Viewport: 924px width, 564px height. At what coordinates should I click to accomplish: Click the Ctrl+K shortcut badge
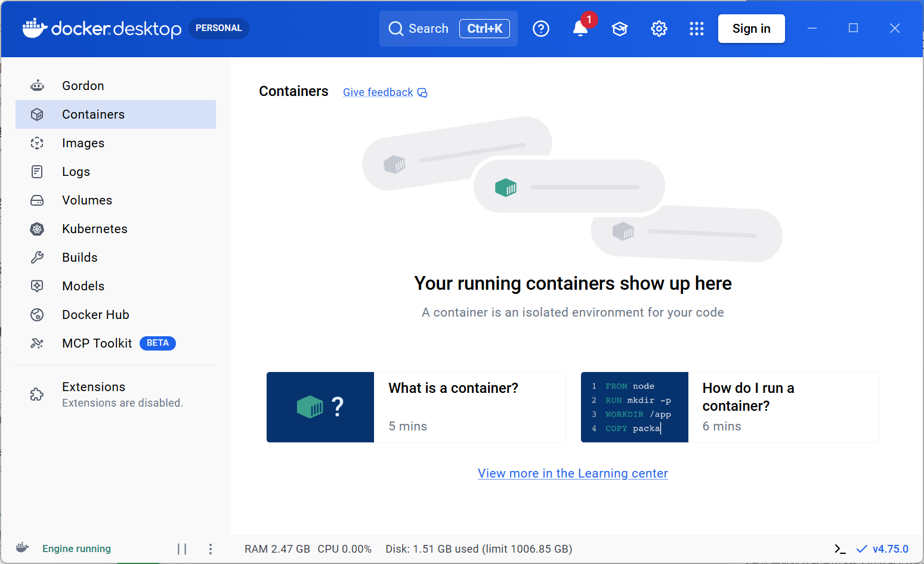click(x=484, y=29)
